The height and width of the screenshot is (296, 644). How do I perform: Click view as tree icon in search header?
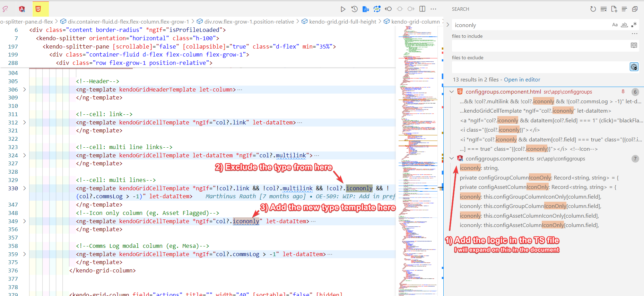point(624,9)
